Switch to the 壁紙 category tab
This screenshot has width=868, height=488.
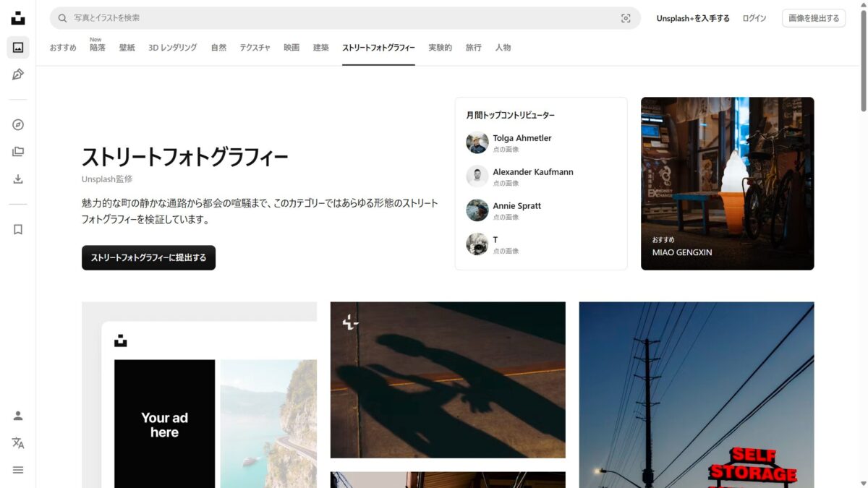coord(127,48)
